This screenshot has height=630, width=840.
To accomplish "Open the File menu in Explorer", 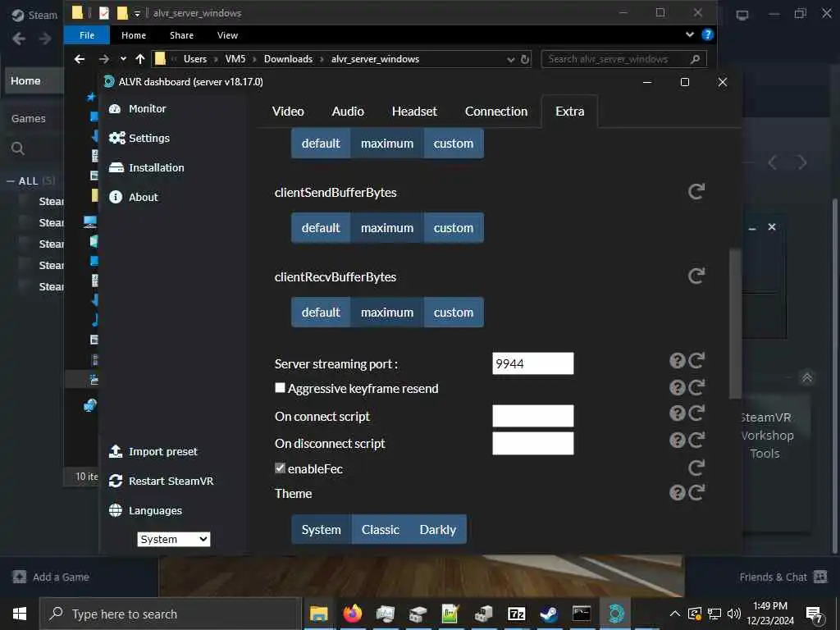I will click(87, 35).
